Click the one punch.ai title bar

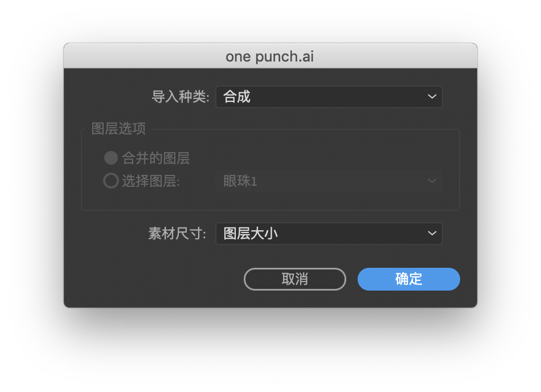(270, 56)
